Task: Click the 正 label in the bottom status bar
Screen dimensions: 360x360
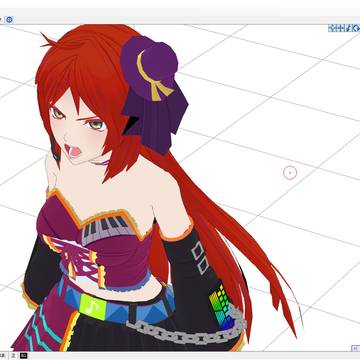Action: click(14, 356)
